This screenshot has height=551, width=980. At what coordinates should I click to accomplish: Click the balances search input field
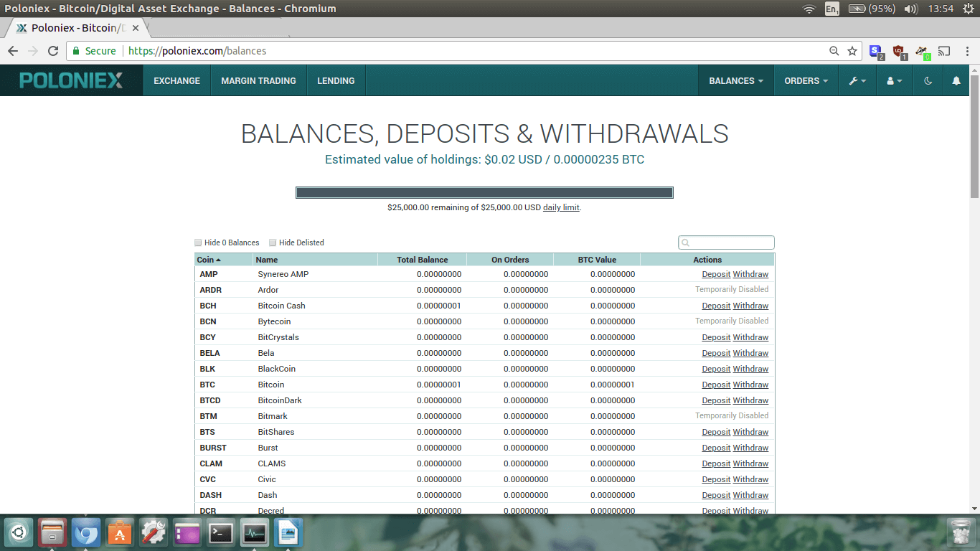[726, 242]
